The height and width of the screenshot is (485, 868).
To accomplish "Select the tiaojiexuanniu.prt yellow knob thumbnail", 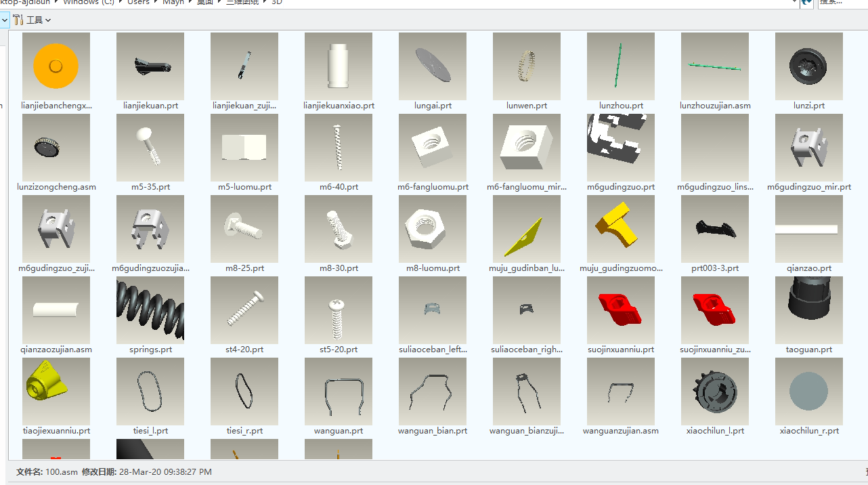I will (56, 392).
